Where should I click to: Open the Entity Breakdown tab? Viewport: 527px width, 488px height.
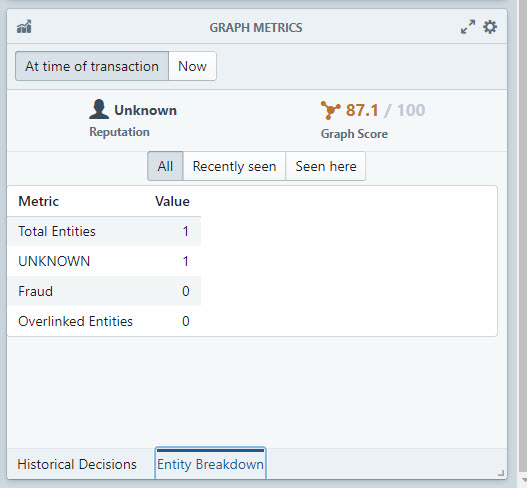click(210, 463)
